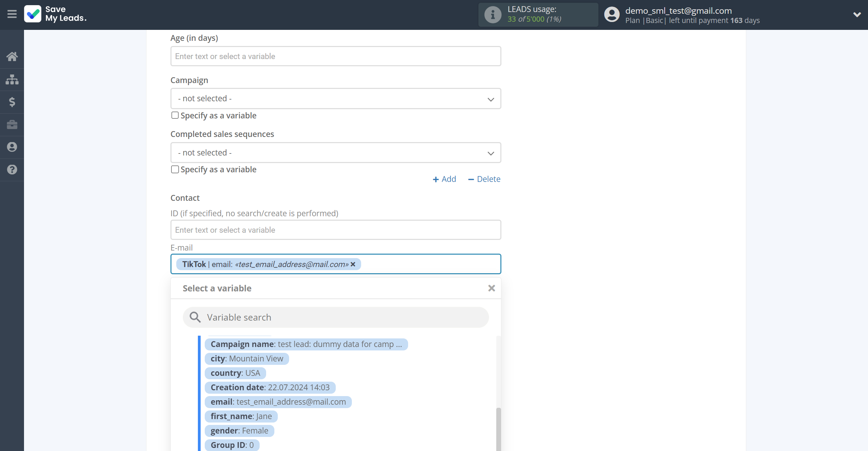Go to Home in sidebar
The width and height of the screenshot is (868, 451).
(x=12, y=57)
